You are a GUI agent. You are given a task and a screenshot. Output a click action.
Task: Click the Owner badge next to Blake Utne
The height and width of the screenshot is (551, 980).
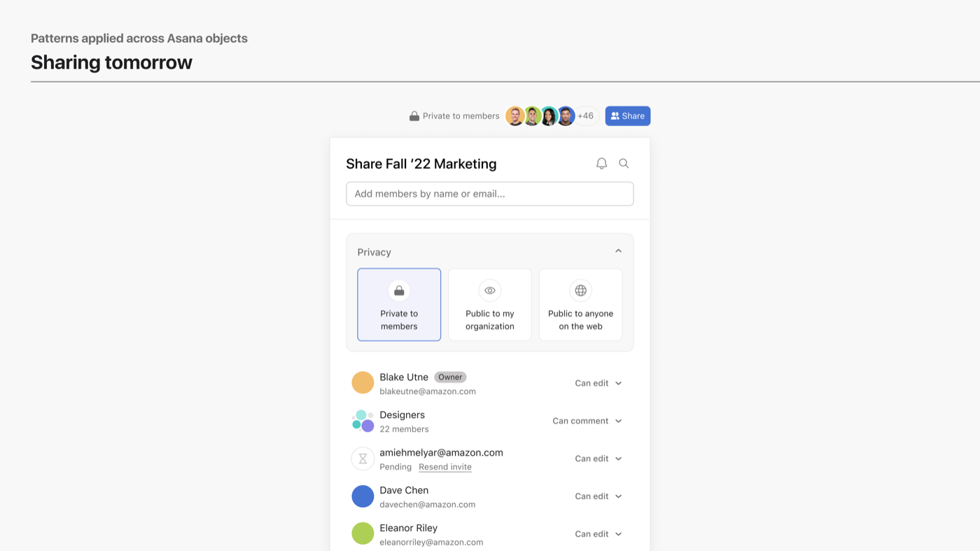pos(450,377)
